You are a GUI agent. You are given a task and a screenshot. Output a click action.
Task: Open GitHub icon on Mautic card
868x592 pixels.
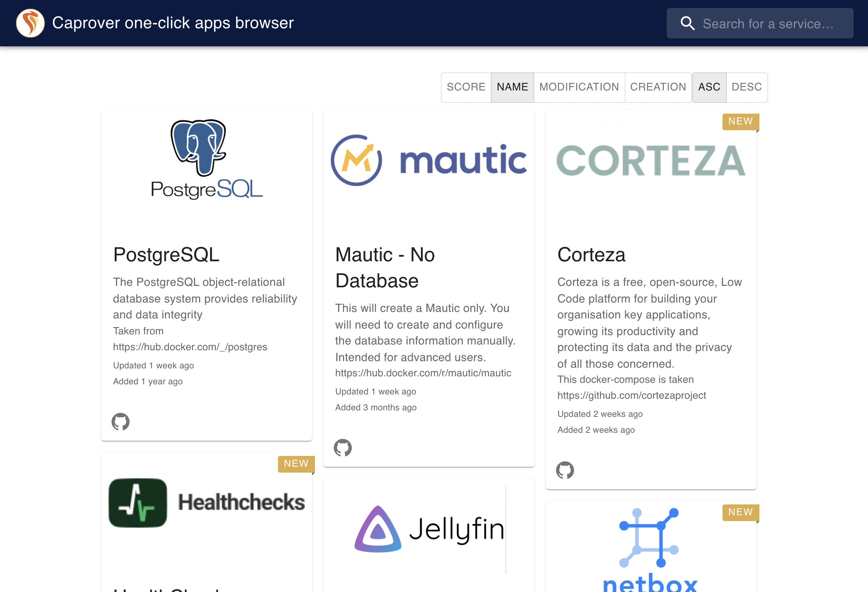342,448
